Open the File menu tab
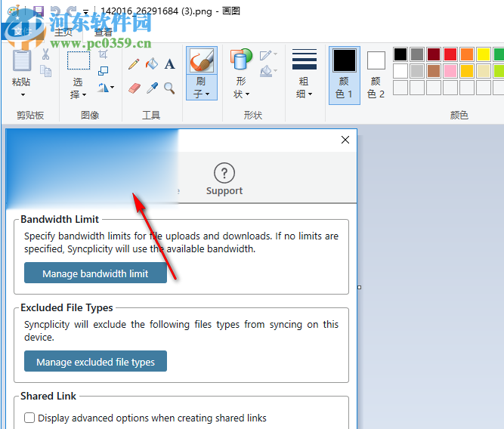The width and height of the screenshot is (504, 429). pyautogui.click(x=22, y=32)
